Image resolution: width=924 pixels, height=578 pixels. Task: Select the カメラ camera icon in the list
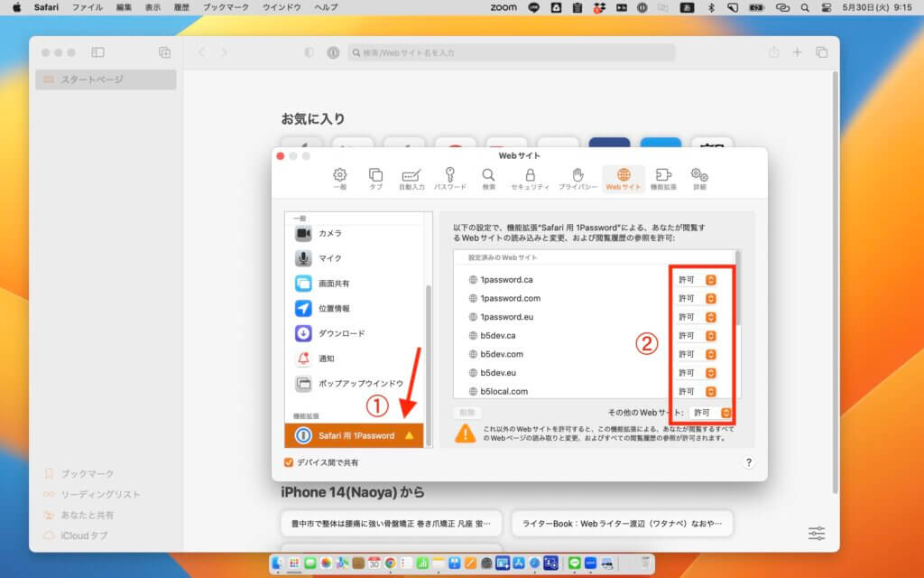point(303,234)
